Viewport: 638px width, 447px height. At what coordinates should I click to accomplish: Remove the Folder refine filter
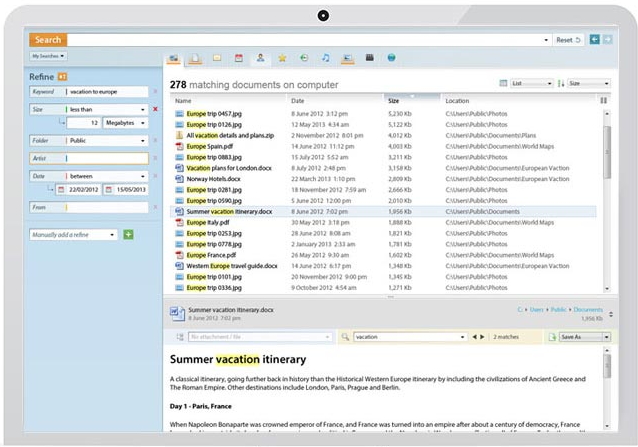pyautogui.click(x=155, y=140)
